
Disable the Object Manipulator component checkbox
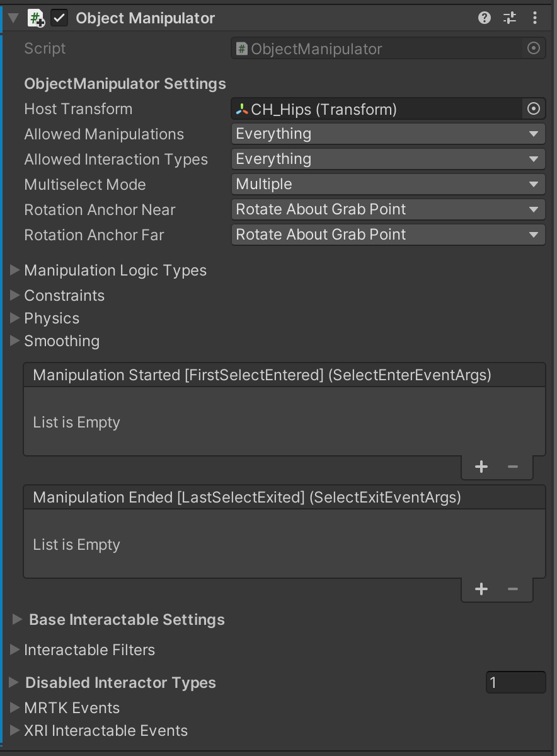pyautogui.click(x=60, y=18)
